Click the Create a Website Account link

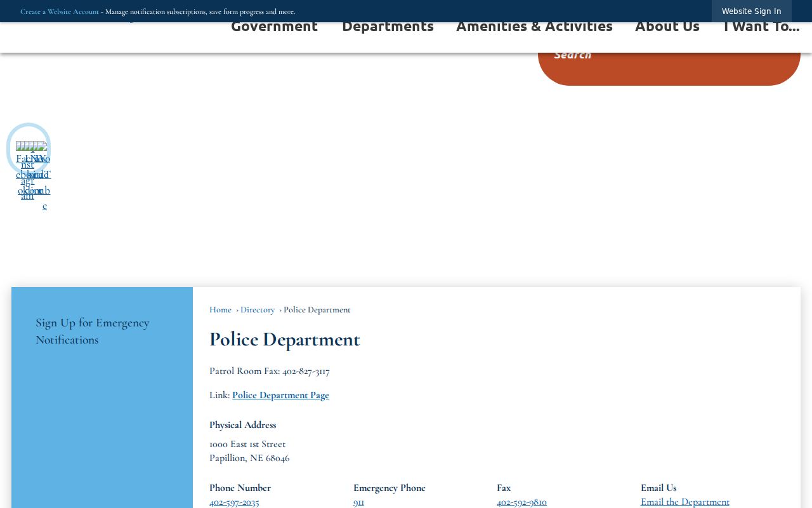point(60,11)
